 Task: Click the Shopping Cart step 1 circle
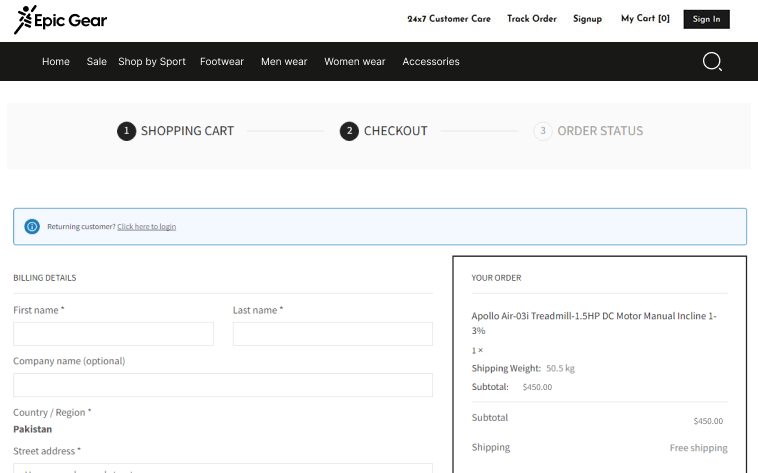(x=126, y=131)
